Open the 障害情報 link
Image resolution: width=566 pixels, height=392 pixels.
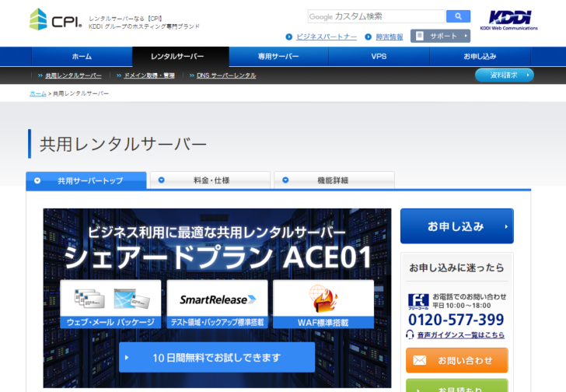389,37
